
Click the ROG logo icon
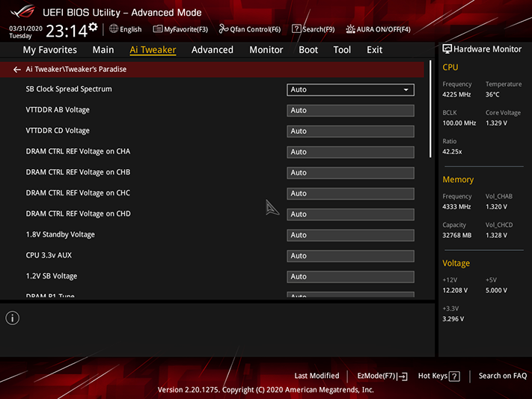coord(22,12)
